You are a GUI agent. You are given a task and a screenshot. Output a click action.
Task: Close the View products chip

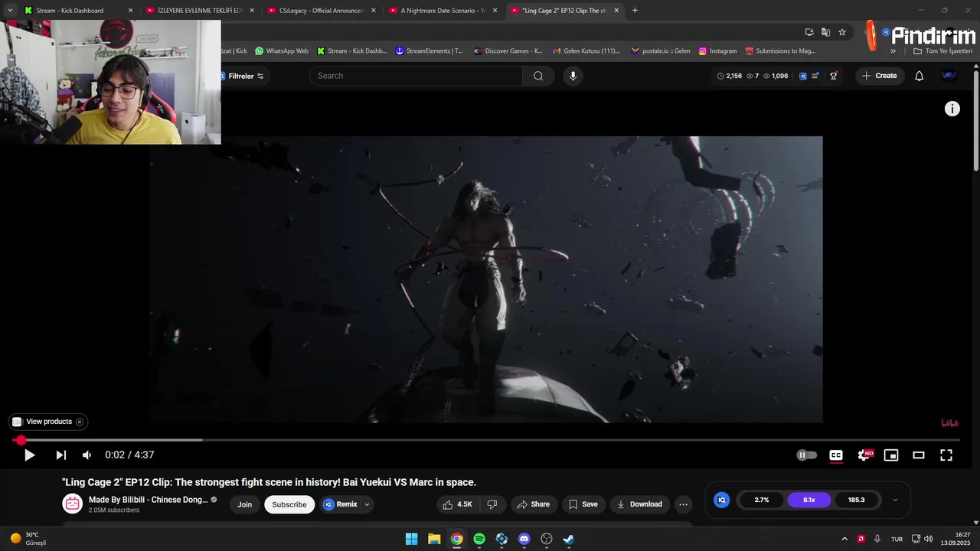(80, 422)
